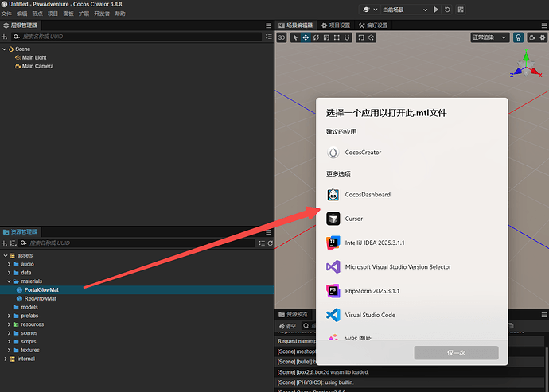Open the scene view gear settings
The height and width of the screenshot is (392, 549).
click(x=543, y=37)
